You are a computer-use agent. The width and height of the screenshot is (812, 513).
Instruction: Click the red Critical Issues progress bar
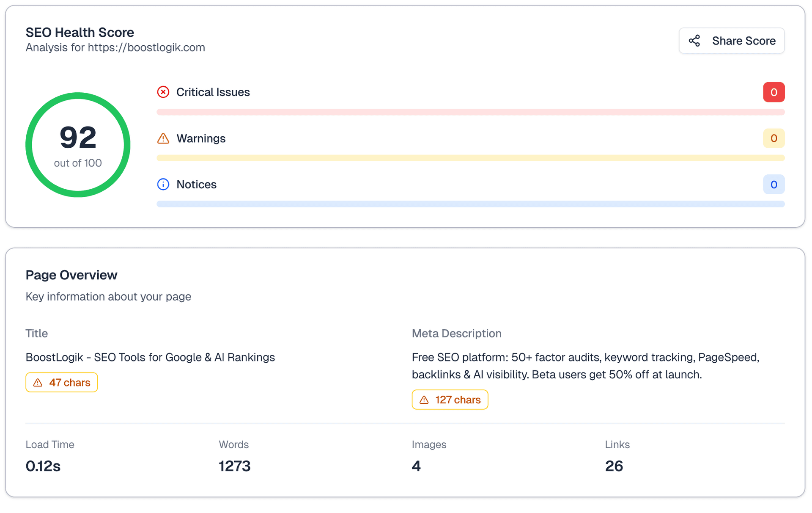[470, 112]
